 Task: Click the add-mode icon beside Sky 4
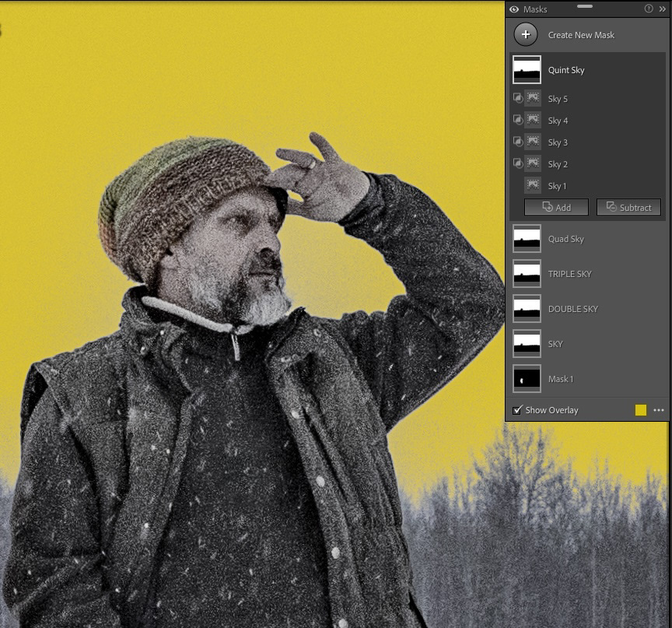pyautogui.click(x=518, y=120)
